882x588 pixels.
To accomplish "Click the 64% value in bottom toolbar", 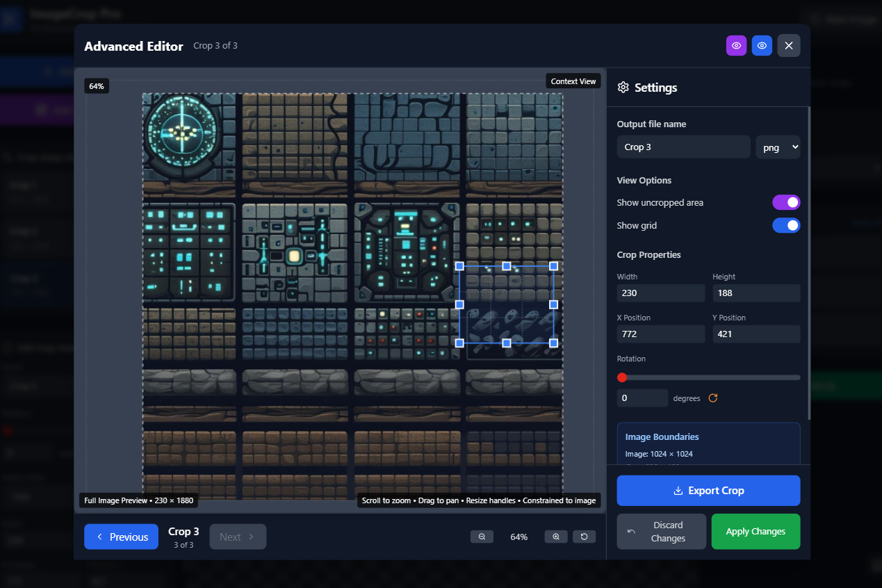I will pyautogui.click(x=519, y=537).
